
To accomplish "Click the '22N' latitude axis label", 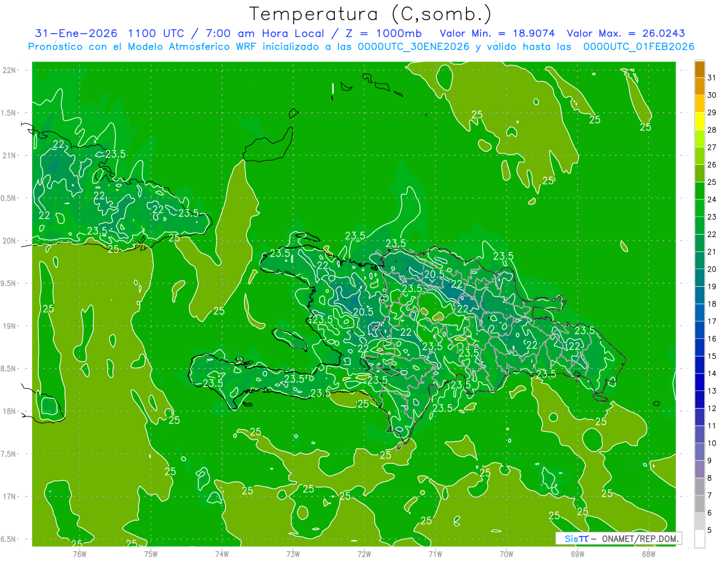I will pyautogui.click(x=8, y=70).
